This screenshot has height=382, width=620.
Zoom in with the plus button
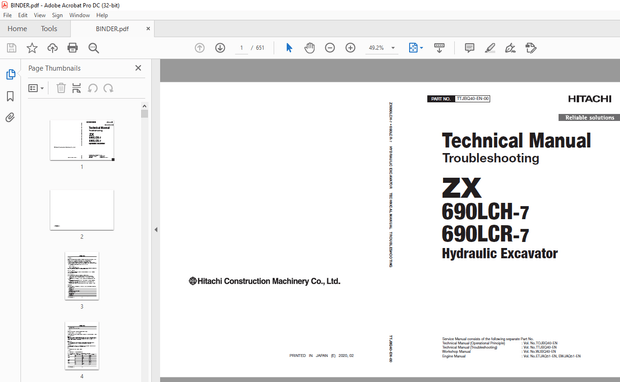pos(350,48)
